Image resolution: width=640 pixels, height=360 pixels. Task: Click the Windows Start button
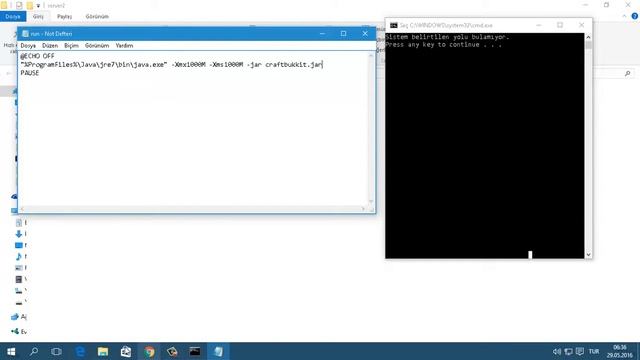coord(11,351)
